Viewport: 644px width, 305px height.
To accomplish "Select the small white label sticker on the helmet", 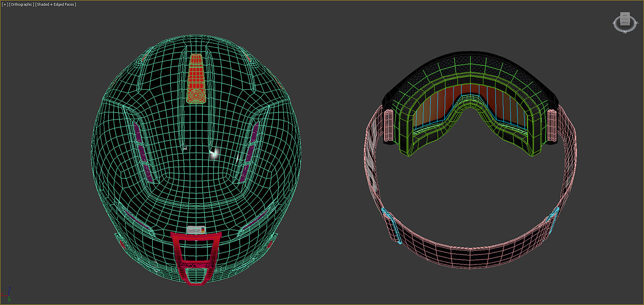I will click(195, 230).
